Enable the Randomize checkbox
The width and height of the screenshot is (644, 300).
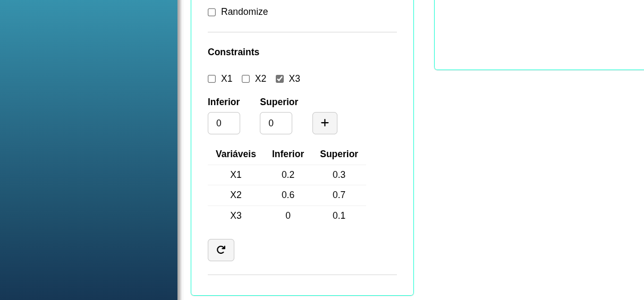pyautogui.click(x=211, y=12)
